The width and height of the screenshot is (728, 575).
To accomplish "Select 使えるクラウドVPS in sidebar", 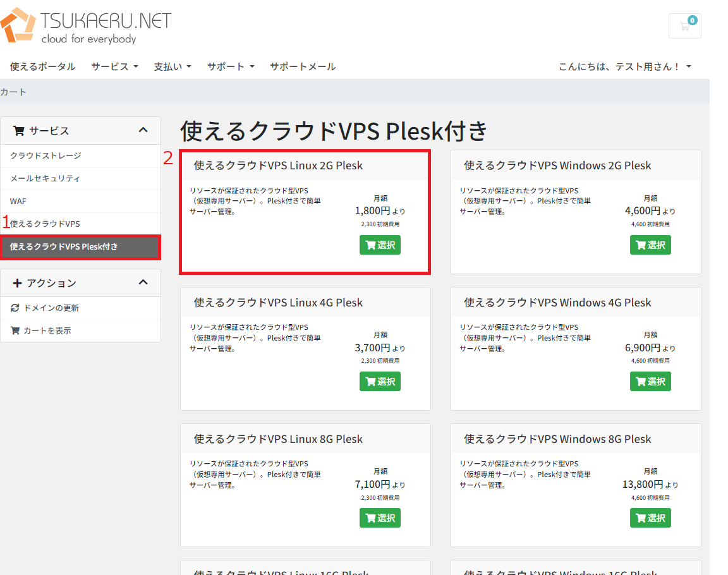I will (x=81, y=224).
